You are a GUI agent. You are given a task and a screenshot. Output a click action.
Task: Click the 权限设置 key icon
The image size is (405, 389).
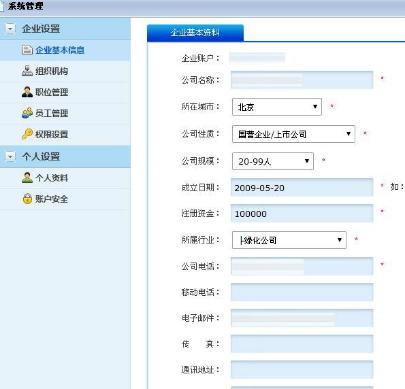(27, 134)
